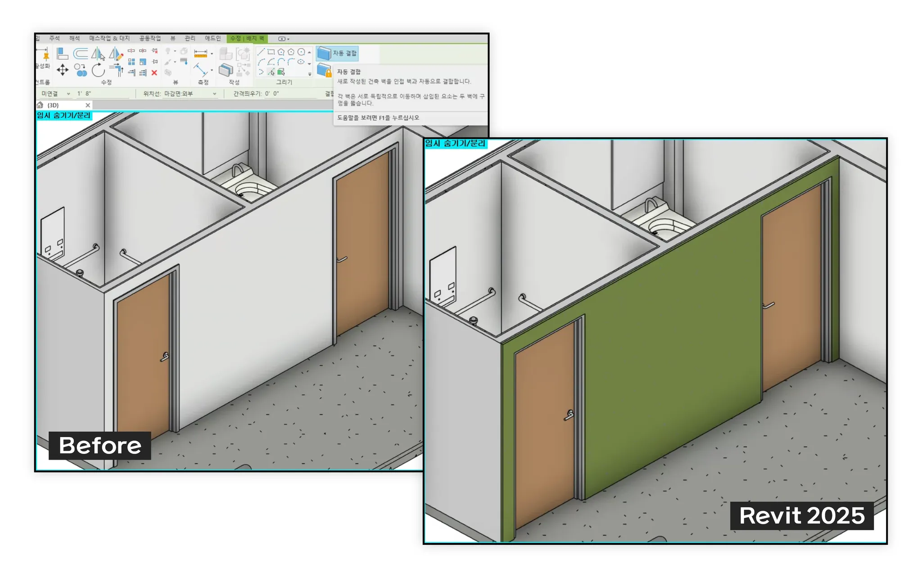Click the Mirror Pick Axis icon
This screenshot has height=588, width=922.
(98, 54)
